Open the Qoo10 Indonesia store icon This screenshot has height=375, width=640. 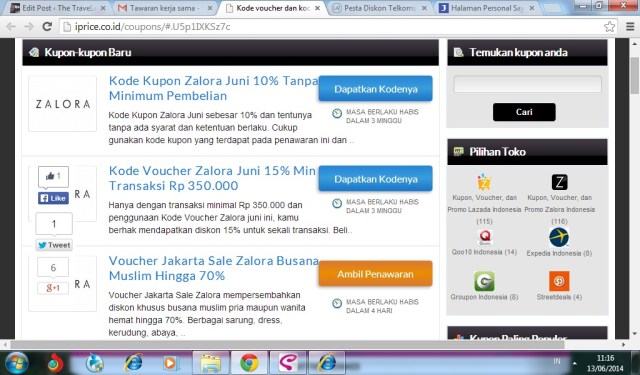484,237
